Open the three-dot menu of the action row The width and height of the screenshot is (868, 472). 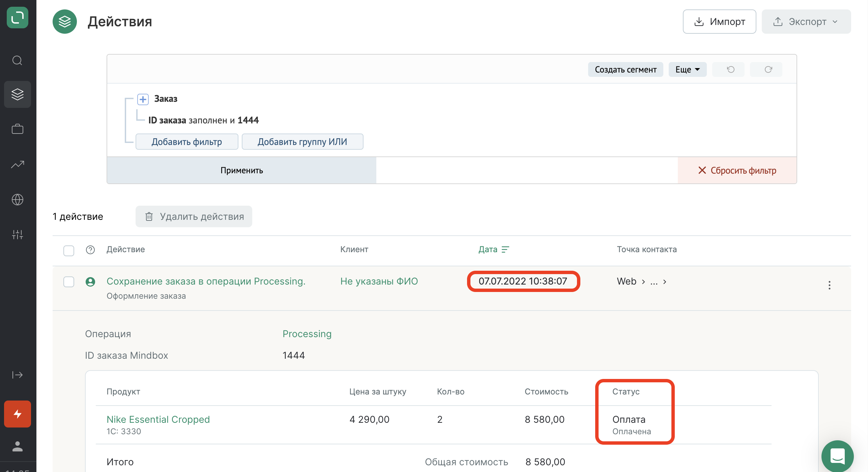[830, 285]
